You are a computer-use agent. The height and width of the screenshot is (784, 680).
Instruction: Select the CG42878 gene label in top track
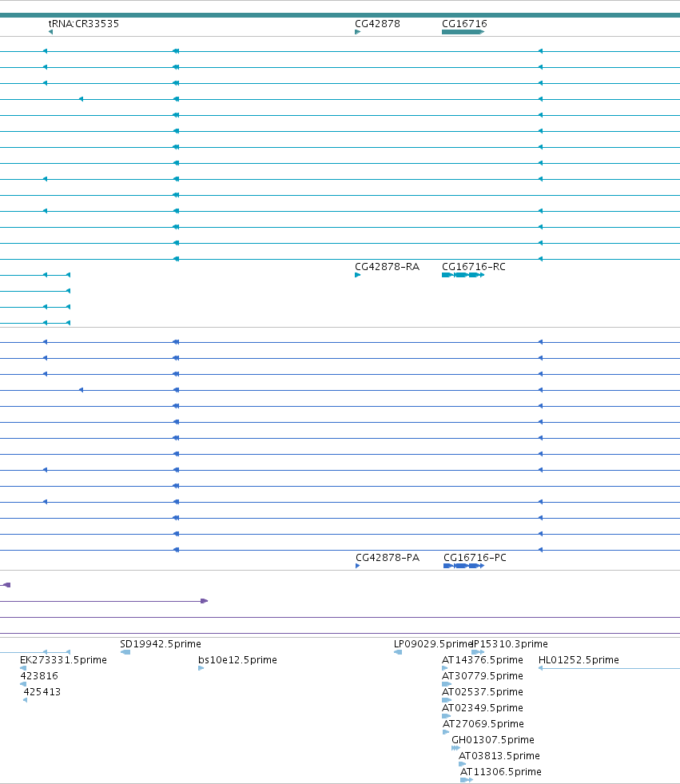(x=377, y=23)
